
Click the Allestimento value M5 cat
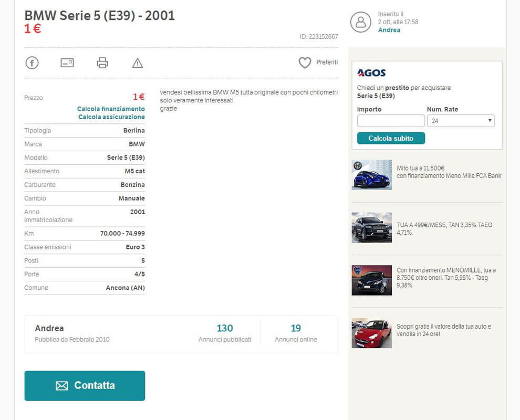pyautogui.click(x=134, y=171)
